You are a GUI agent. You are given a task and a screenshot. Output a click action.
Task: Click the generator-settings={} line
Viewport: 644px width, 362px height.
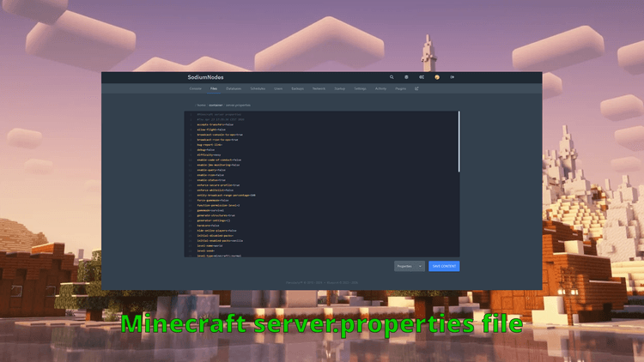(214, 220)
